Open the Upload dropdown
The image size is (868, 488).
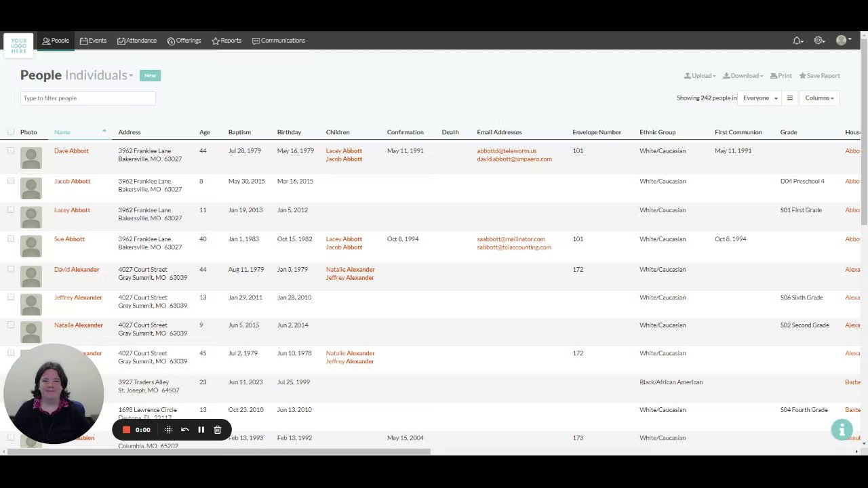click(700, 76)
